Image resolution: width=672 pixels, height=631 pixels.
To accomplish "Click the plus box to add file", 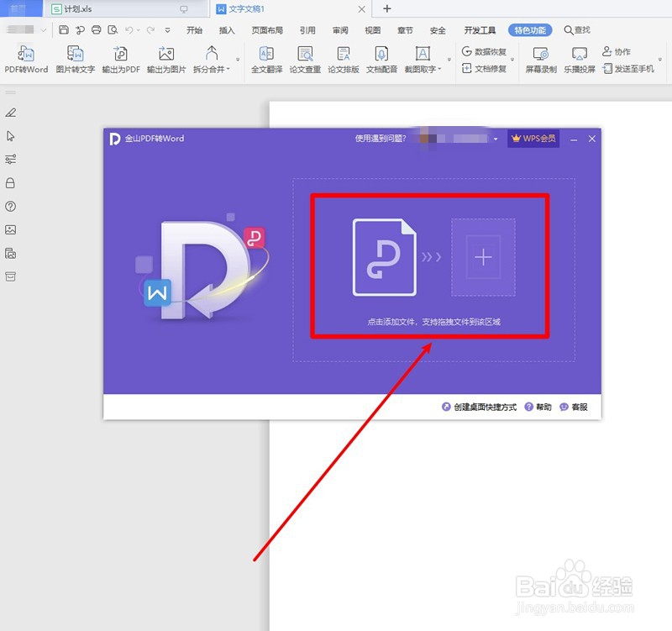I will tap(483, 257).
